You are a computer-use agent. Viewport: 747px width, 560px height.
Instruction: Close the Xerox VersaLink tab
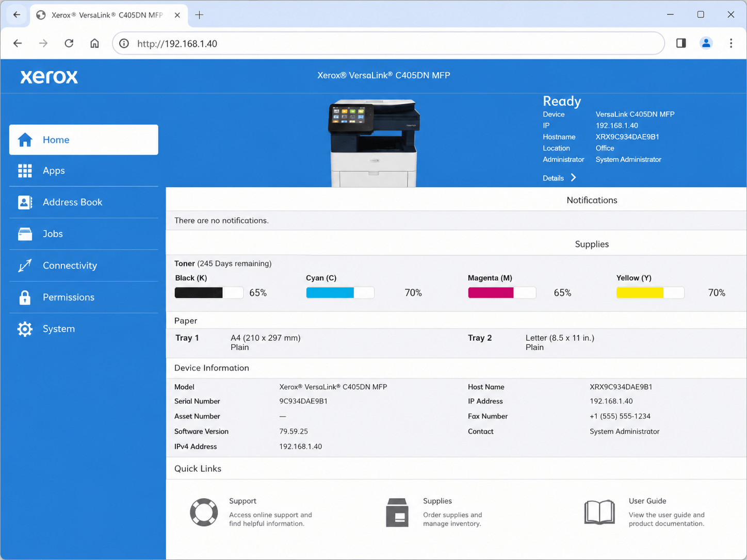point(177,15)
